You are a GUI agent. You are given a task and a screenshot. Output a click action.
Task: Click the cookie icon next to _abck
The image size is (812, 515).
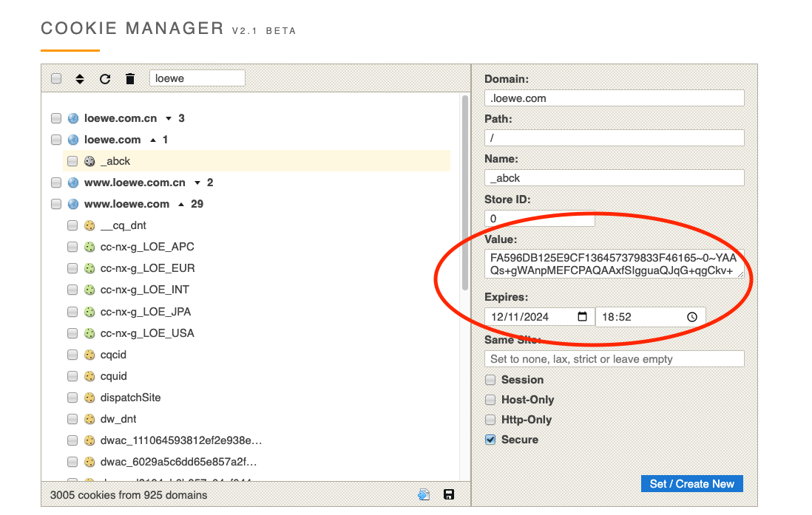(x=89, y=161)
